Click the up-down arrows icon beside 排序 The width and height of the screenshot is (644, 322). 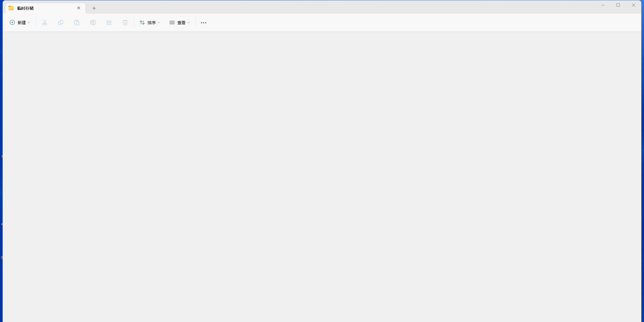(x=142, y=22)
